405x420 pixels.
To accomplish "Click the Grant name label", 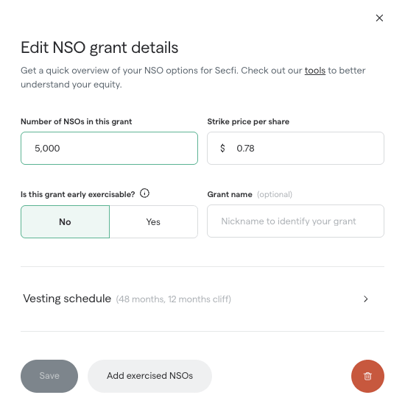I will (x=230, y=194).
